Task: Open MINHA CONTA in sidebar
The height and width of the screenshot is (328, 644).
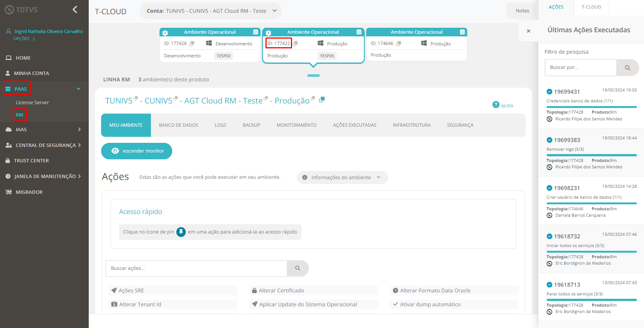Action: click(x=31, y=73)
